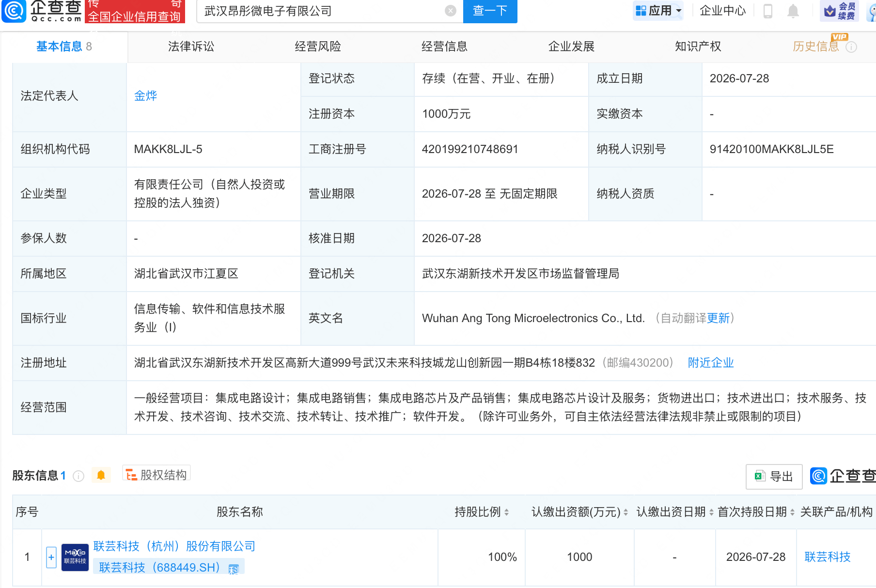The height and width of the screenshot is (588, 876).
Task: Open stock tag 联芸科技（688449.SH）
Action: coord(159,568)
